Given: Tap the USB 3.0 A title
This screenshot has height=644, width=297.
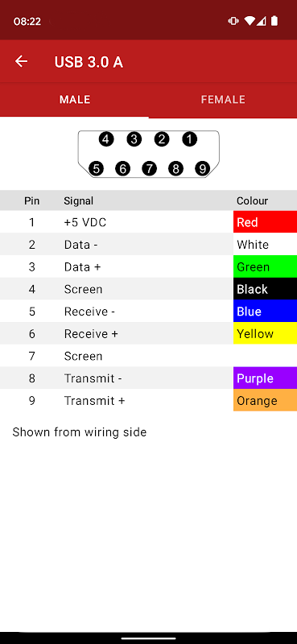Looking at the screenshot, I should coord(89,62).
